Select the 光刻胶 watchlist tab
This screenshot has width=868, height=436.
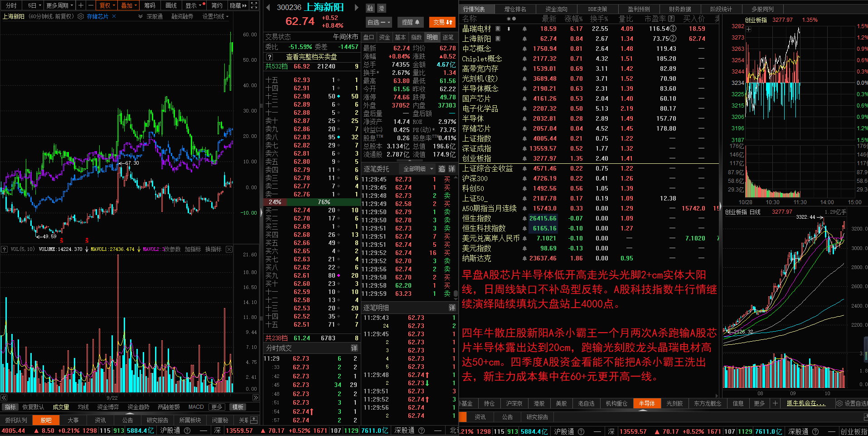point(674,403)
